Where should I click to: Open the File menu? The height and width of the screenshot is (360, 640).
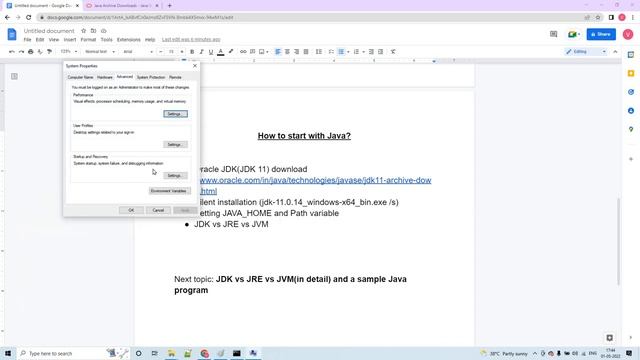click(x=27, y=40)
